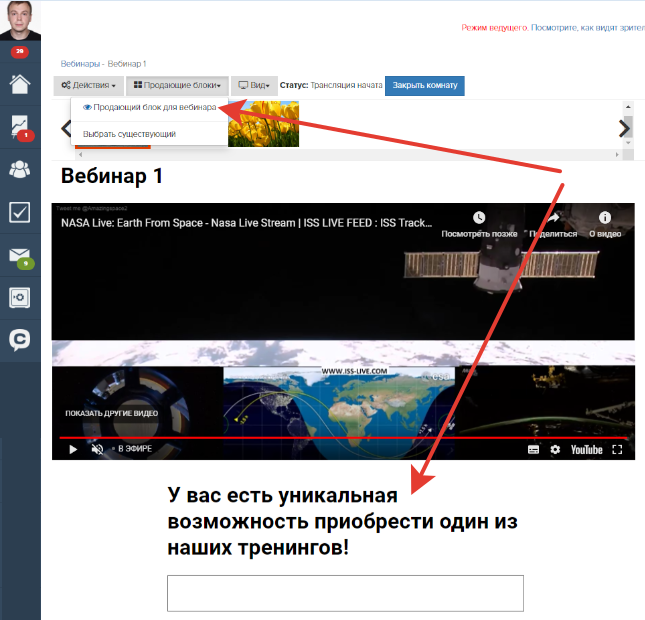This screenshot has height=620, width=645.
Task: Go to the next slide arrow
Action: coord(624,128)
